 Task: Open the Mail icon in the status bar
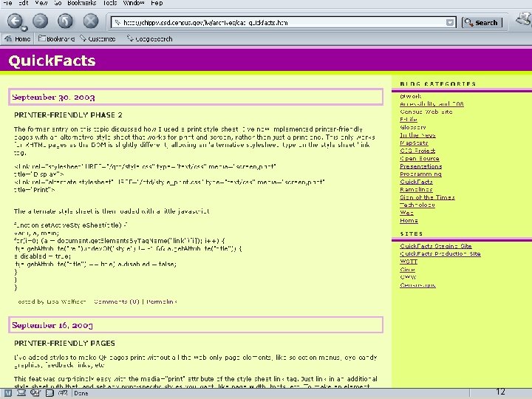click(x=21, y=393)
